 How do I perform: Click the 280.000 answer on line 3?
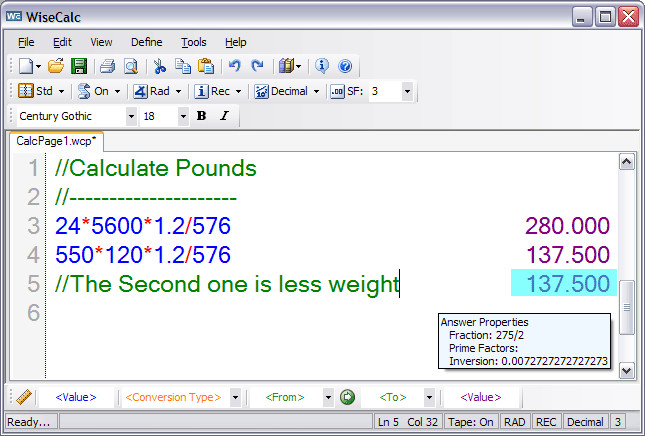coord(567,225)
